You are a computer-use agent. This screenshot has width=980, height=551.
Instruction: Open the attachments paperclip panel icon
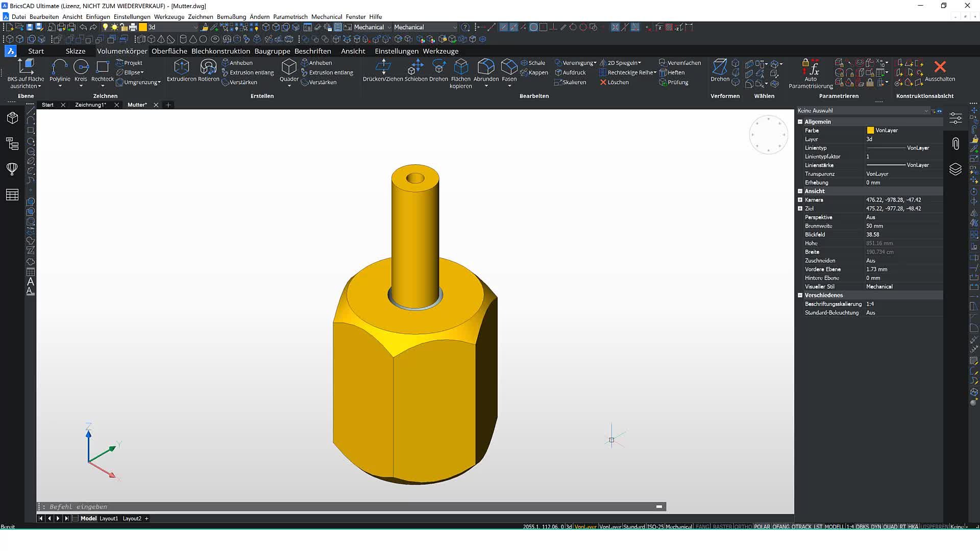[955, 143]
